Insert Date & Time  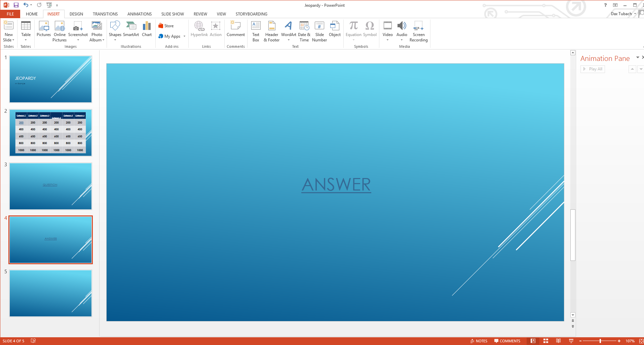304,31
